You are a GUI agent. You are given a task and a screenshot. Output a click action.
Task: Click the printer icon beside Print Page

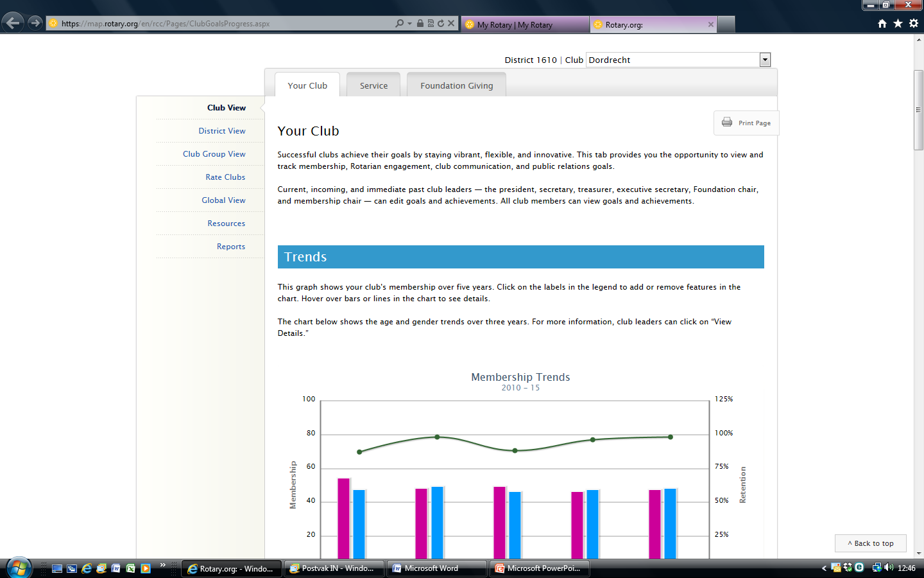point(727,122)
